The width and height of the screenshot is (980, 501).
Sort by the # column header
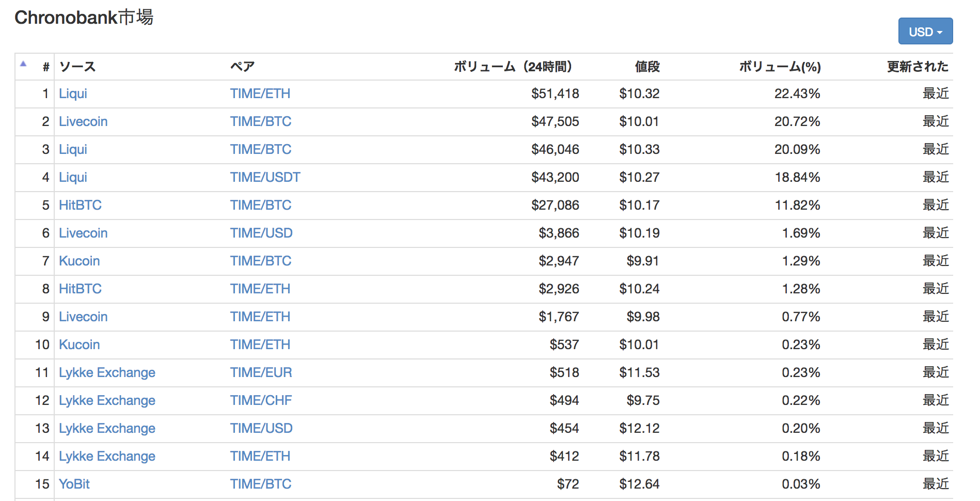[46, 67]
